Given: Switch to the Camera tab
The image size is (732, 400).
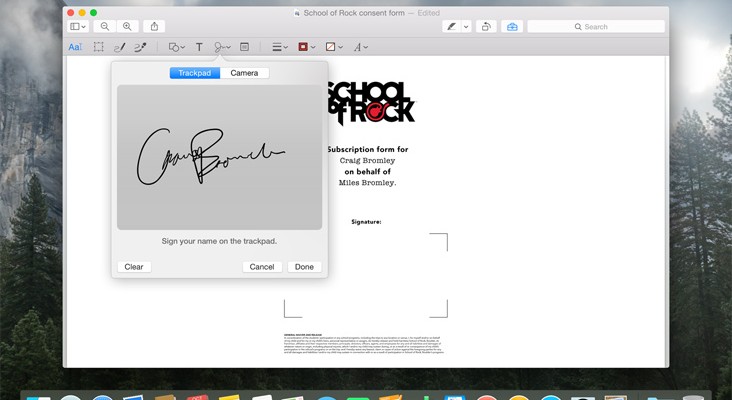Looking at the screenshot, I should (x=244, y=73).
